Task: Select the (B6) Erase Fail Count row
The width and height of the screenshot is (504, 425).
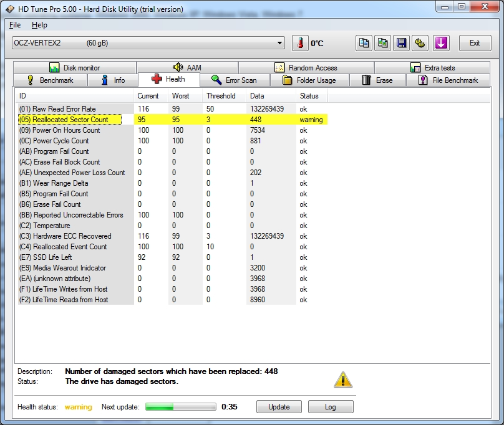Action: tap(173, 204)
